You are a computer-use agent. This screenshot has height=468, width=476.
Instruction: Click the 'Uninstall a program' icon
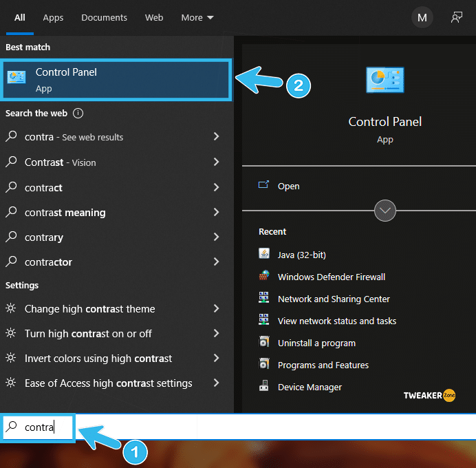[264, 341]
